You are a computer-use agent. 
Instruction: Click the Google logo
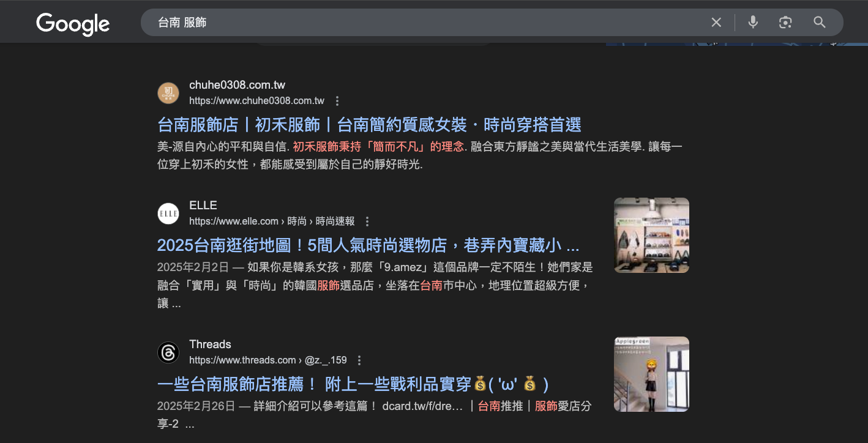coord(73,24)
